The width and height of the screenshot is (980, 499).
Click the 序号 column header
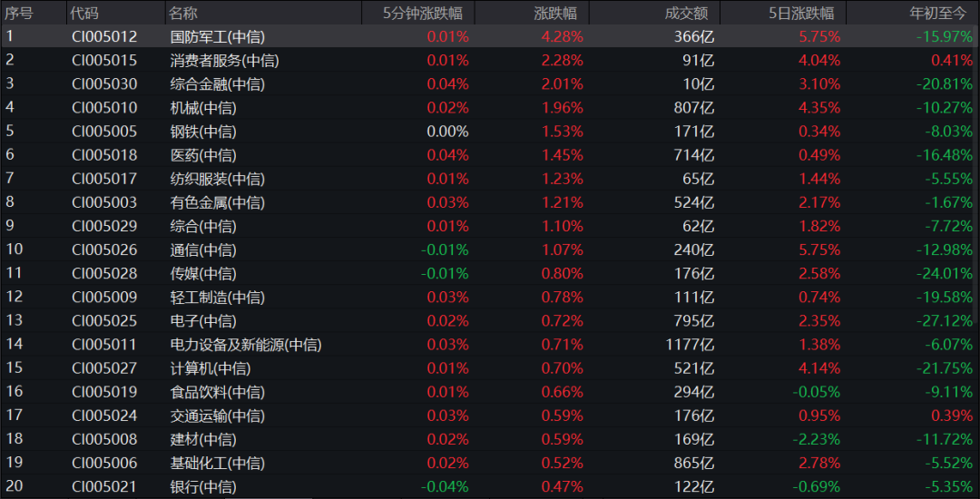tap(19, 13)
